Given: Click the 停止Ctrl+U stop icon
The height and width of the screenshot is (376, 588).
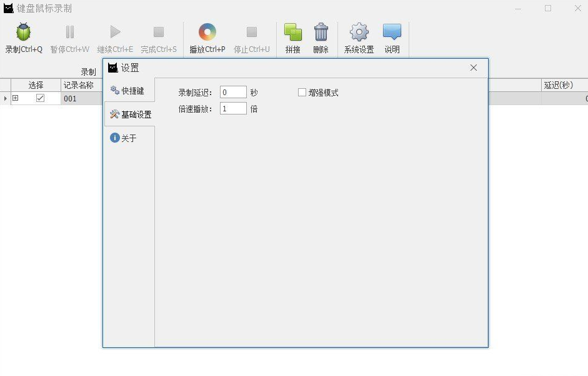Looking at the screenshot, I should 252,33.
